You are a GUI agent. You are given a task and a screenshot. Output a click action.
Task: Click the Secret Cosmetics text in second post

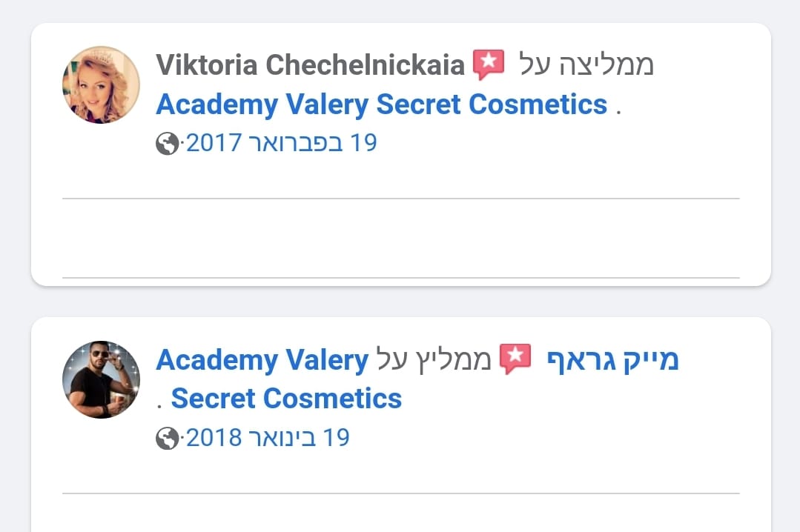click(x=286, y=399)
